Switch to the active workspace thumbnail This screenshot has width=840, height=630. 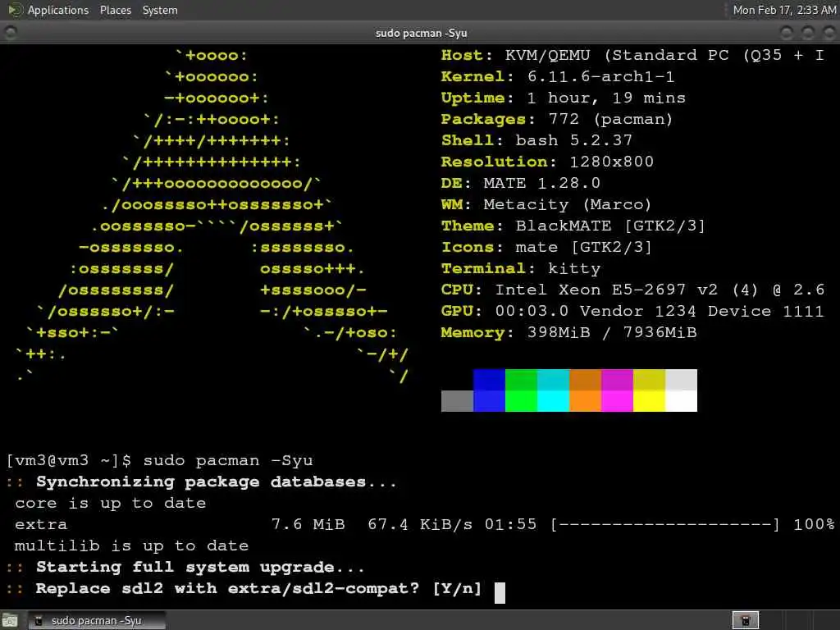[745, 620]
